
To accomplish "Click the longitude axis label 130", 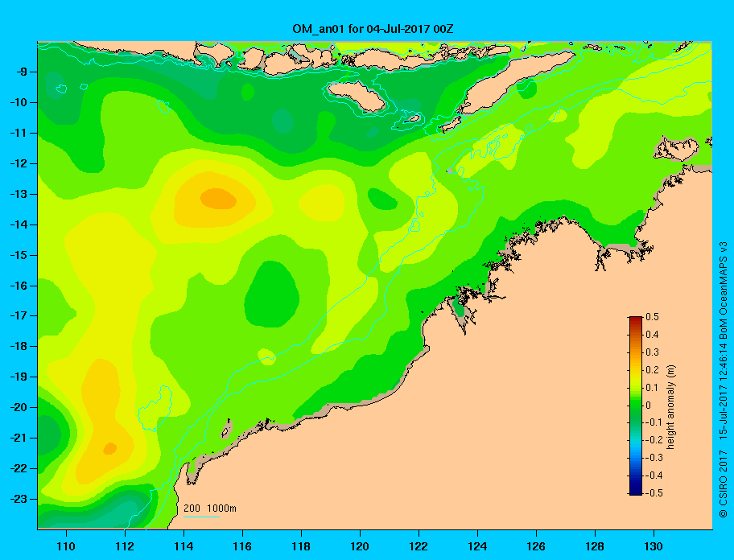I will coord(654,546).
